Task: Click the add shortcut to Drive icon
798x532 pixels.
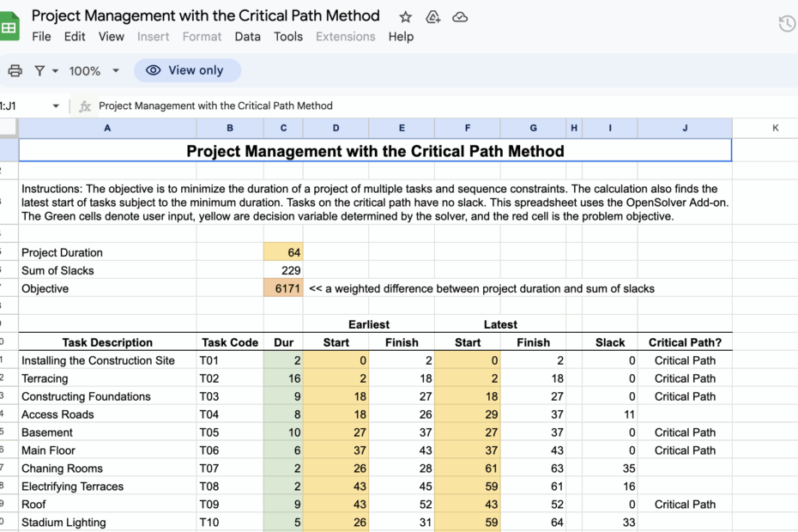Action: point(432,15)
